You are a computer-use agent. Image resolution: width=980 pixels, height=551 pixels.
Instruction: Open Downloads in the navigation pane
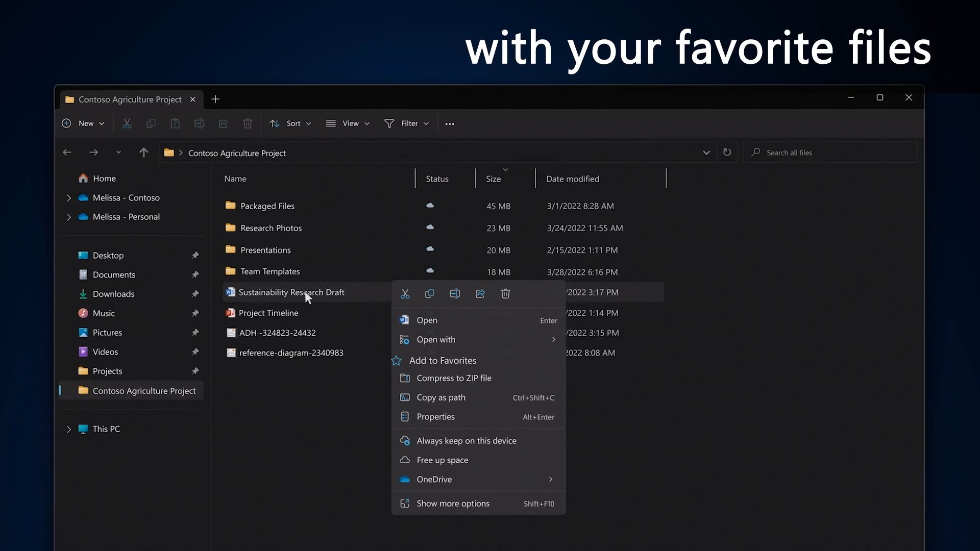tap(113, 294)
